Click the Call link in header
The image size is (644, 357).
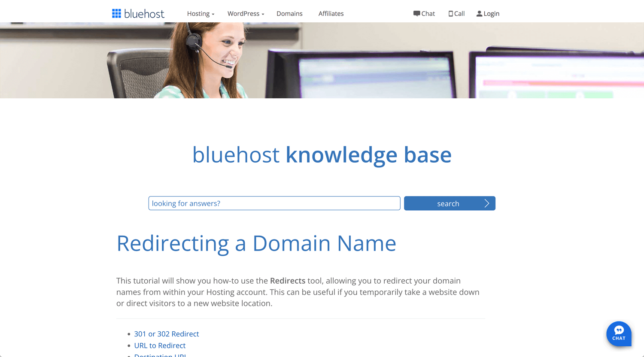click(x=456, y=14)
